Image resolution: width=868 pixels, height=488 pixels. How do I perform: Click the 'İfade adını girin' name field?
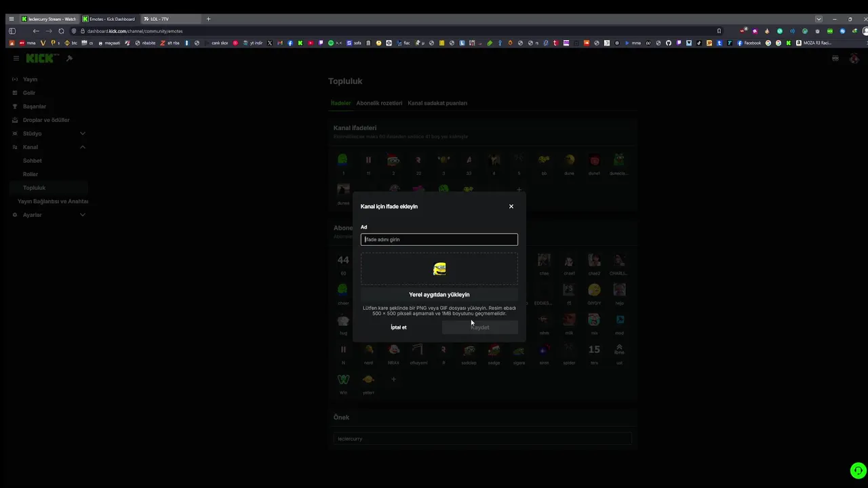439,239
